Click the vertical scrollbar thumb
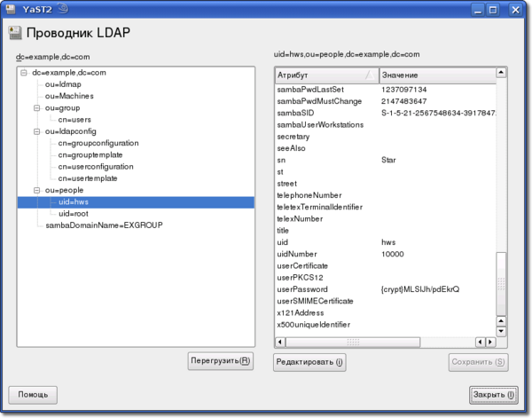 pyautogui.click(x=502, y=284)
